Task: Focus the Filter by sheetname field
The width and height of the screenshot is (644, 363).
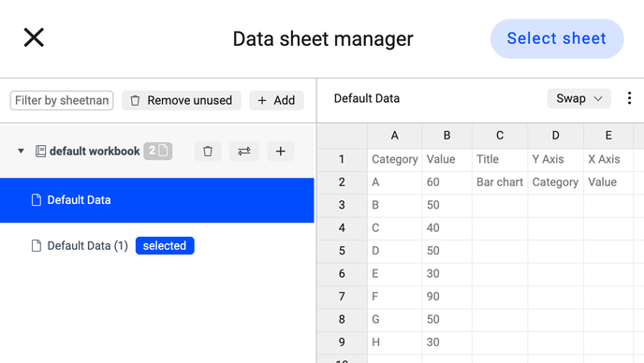Action: click(62, 100)
